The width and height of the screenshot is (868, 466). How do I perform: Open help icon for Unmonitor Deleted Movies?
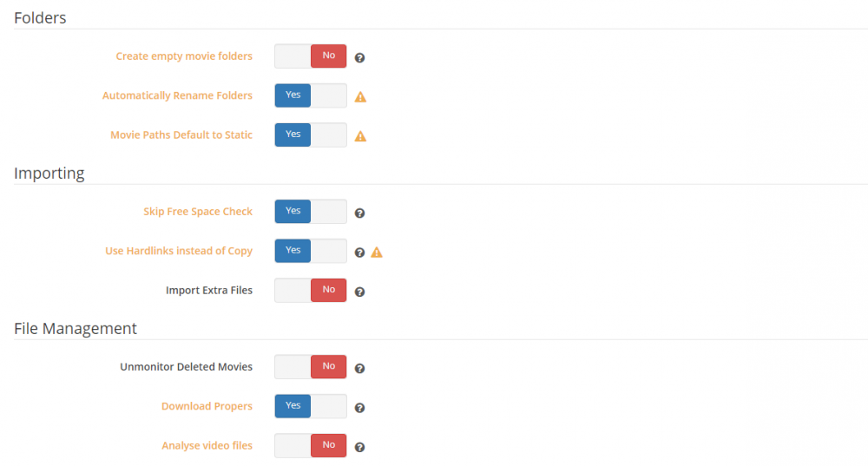click(x=360, y=369)
